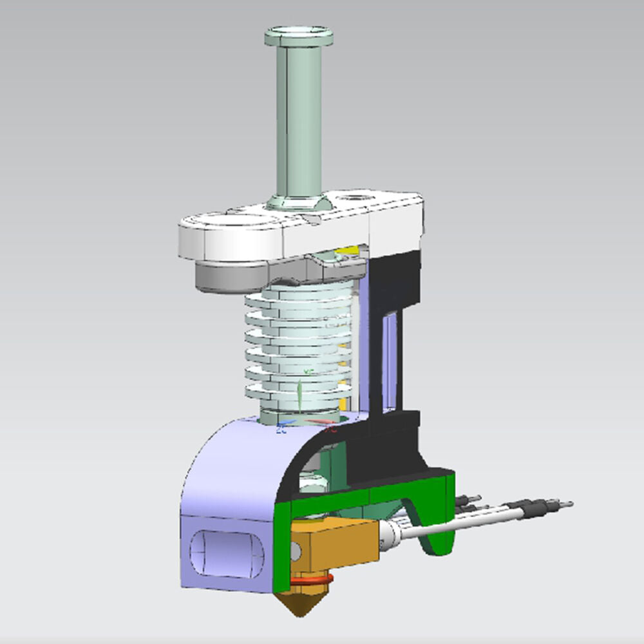This screenshot has height=644, width=644.
Task: Click the oval opening in lavender duct
Action: point(227,553)
